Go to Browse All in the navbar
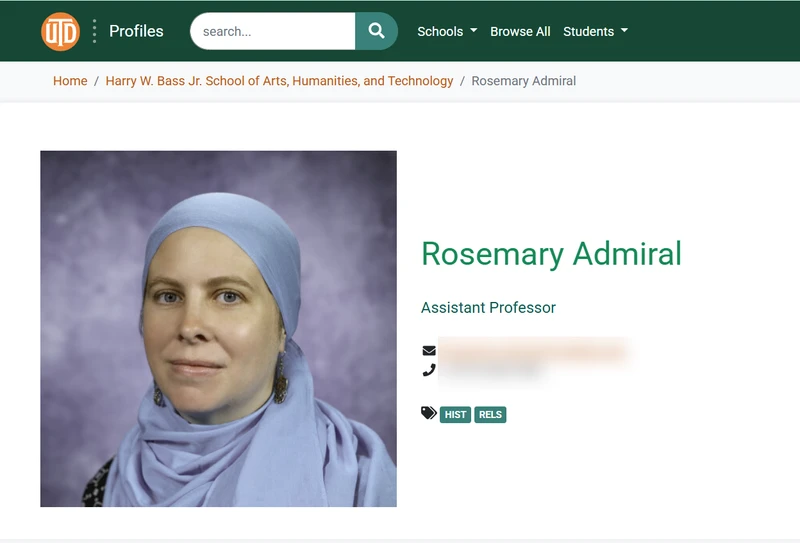This screenshot has height=543, width=800. tap(520, 31)
